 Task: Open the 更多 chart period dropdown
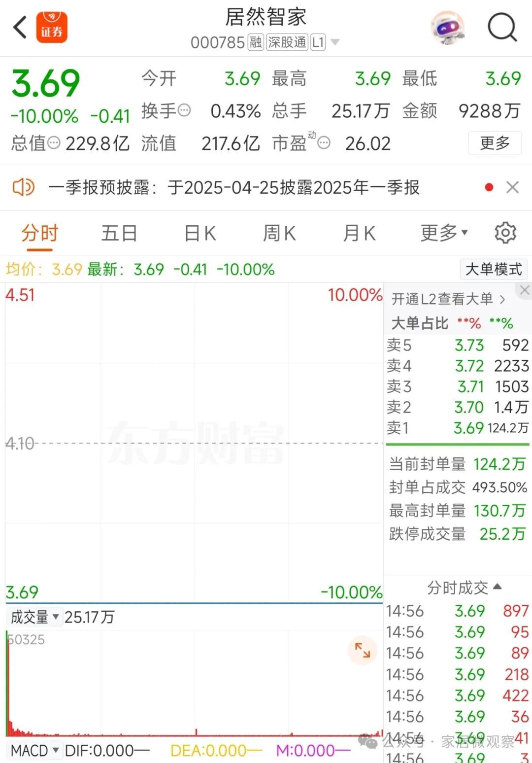tap(444, 233)
